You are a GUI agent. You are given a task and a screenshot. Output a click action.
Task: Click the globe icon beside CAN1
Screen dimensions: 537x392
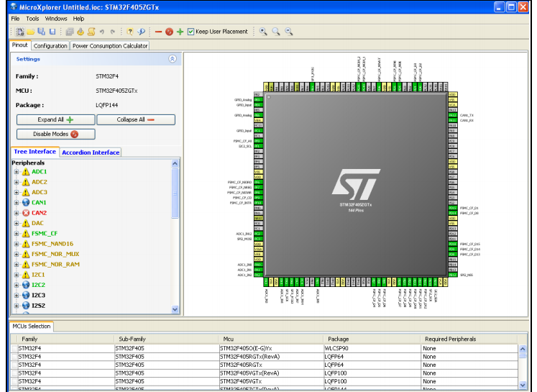tap(26, 203)
